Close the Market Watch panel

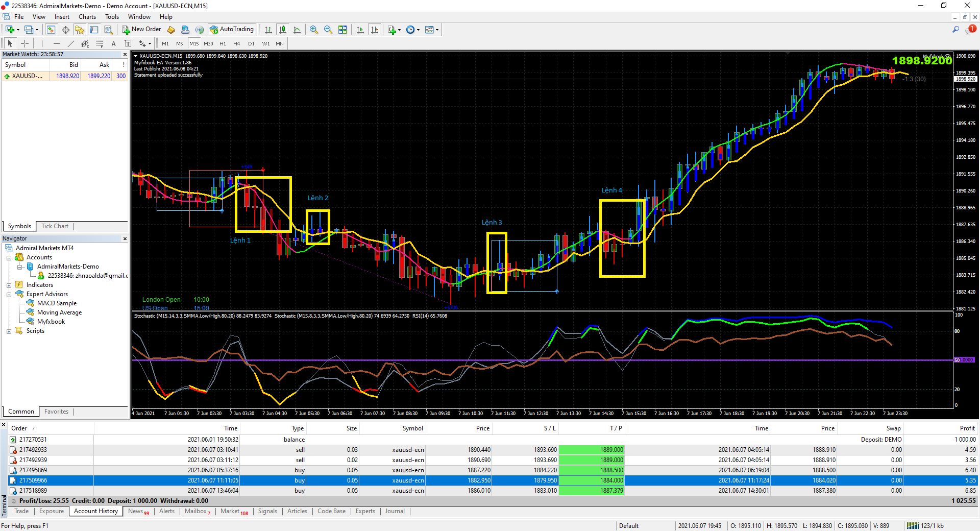tap(125, 54)
